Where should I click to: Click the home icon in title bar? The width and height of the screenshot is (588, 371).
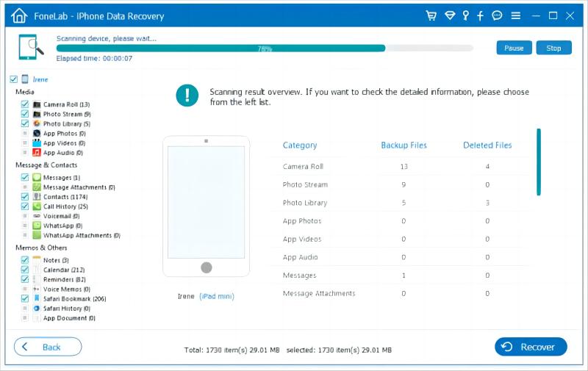pos(20,15)
